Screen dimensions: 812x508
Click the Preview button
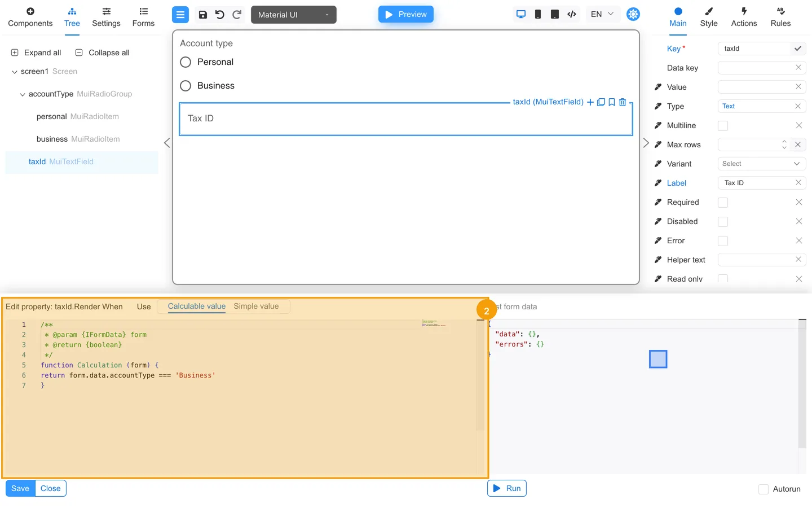click(x=406, y=14)
